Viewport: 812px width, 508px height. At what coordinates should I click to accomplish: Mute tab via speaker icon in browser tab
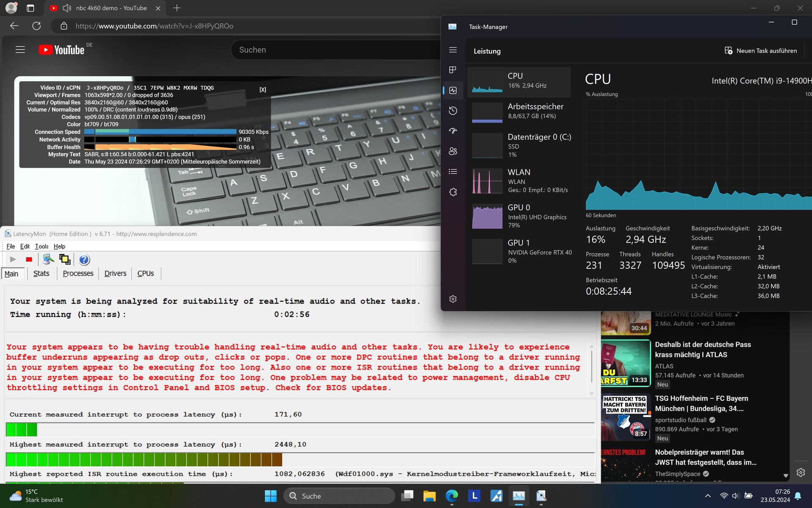coord(67,8)
